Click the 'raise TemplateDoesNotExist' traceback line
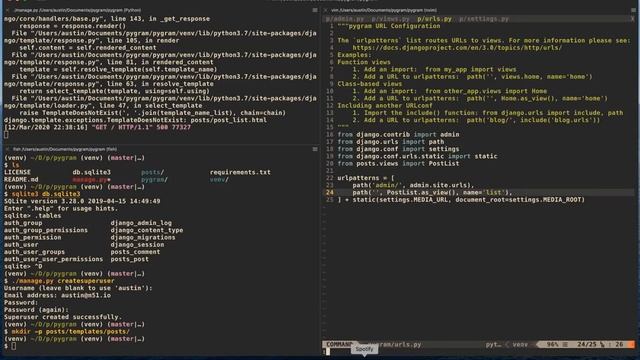This screenshot has width=640, height=360. [152, 113]
